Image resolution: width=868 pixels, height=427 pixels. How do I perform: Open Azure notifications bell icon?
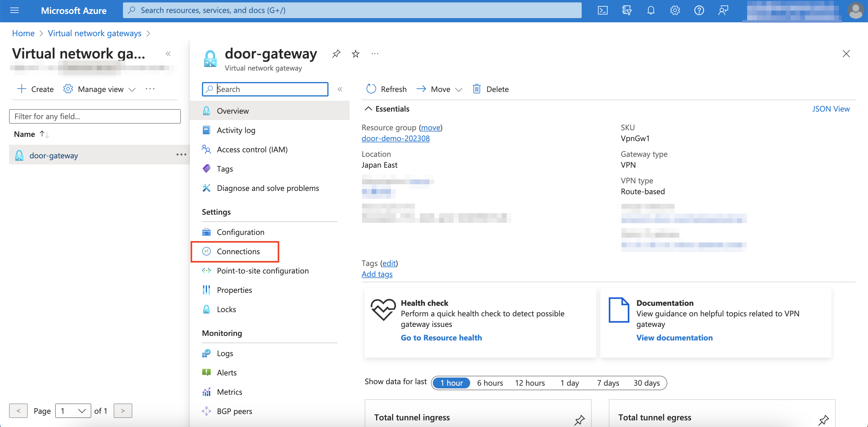tap(651, 10)
